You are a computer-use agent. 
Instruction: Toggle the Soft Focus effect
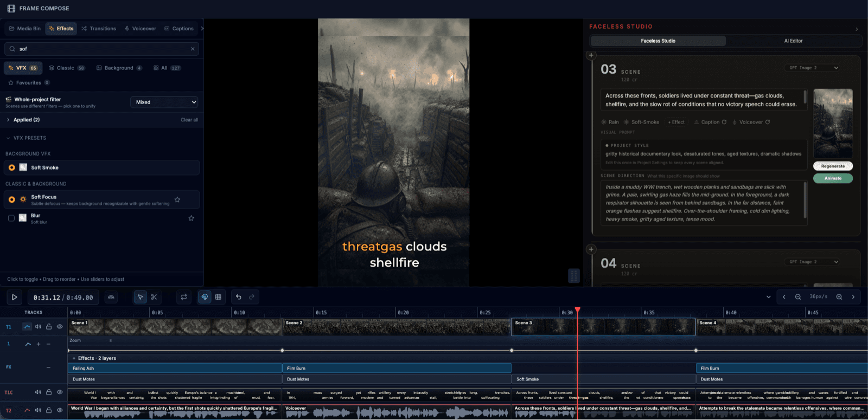pyautogui.click(x=12, y=199)
